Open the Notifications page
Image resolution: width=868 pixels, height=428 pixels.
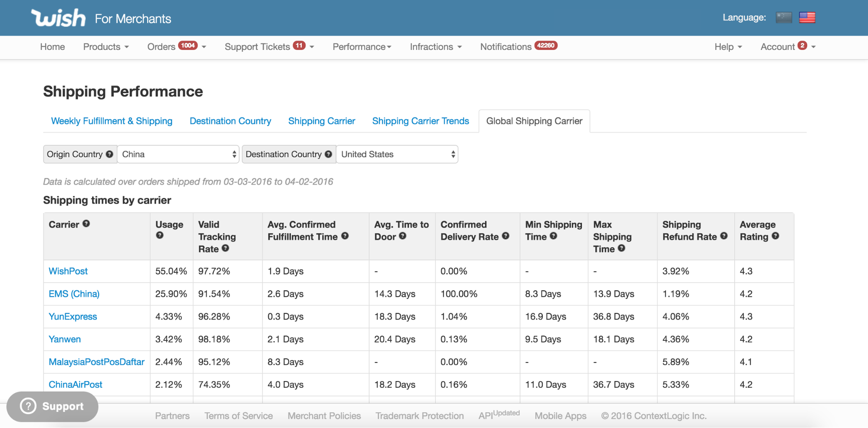(x=506, y=46)
